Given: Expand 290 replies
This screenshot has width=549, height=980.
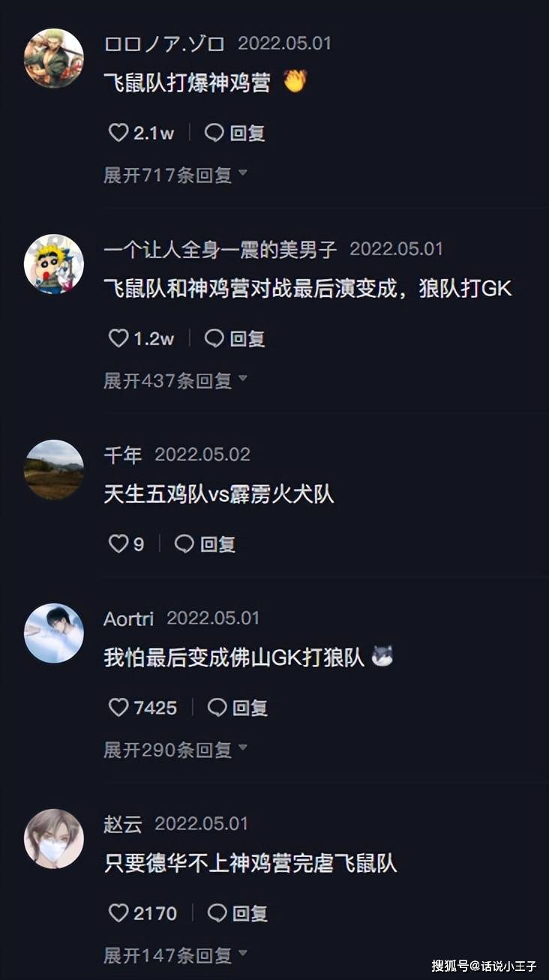Looking at the screenshot, I should coord(175,749).
